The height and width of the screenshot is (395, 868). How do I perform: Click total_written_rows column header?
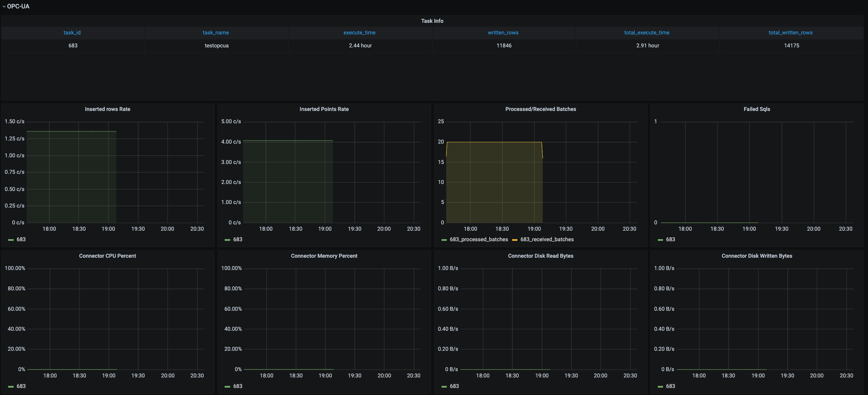(x=790, y=33)
